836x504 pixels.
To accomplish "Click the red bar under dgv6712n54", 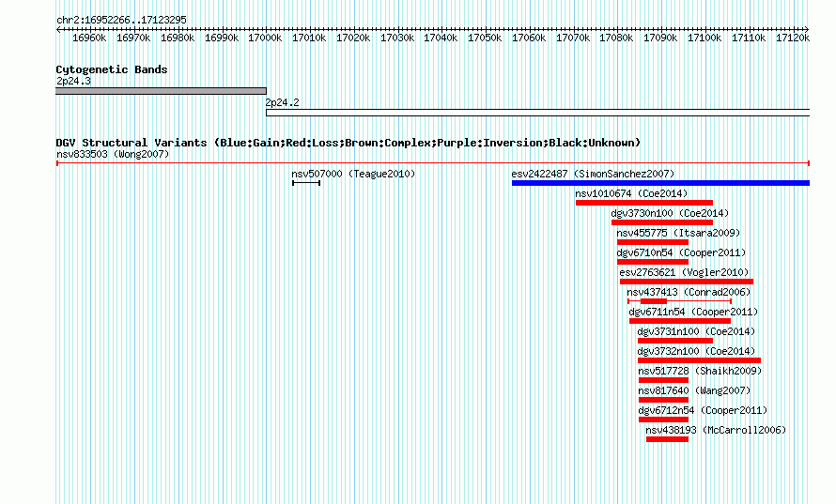I will 664,420.
